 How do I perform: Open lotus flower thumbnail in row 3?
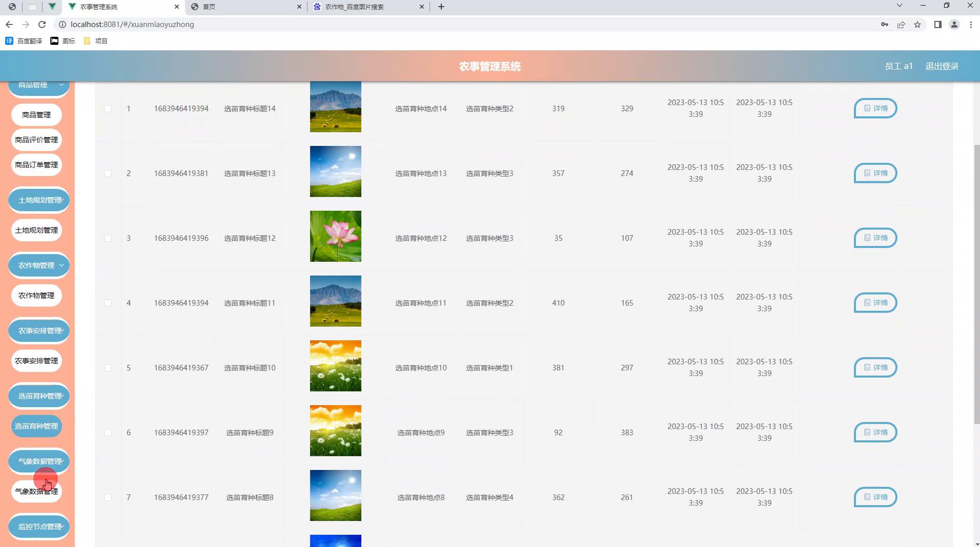(335, 236)
